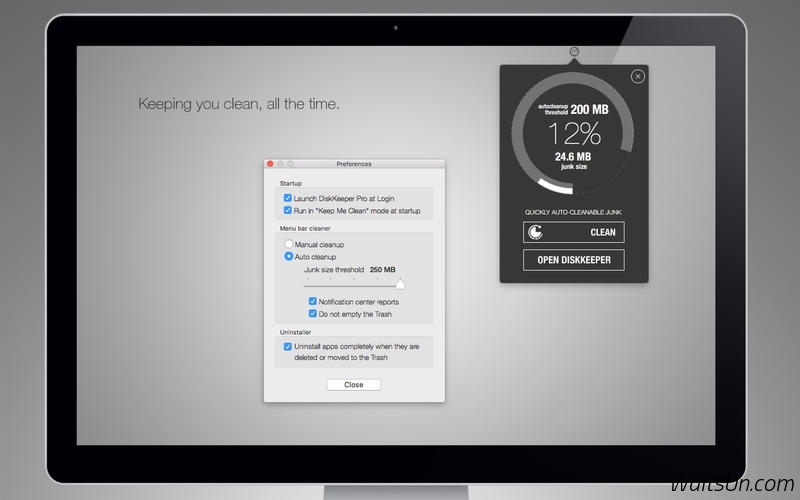Toggle Notification center reports checkbox
This screenshot has width=800, height=500.
point(313,301)
